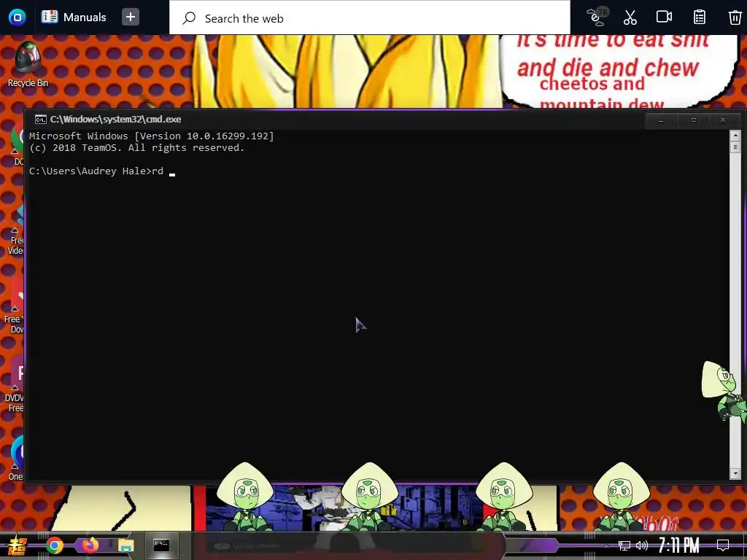Click the Microsoft Windows version line
Viewport: 747px width, 560px height.
pos(152,136)
